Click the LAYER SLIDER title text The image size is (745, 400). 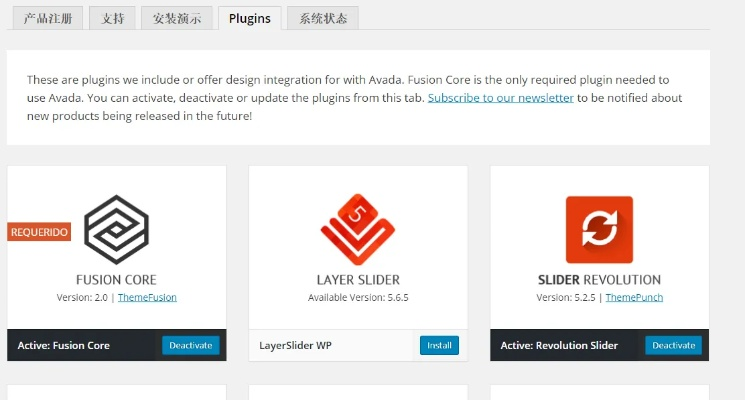tap(357, 280)
